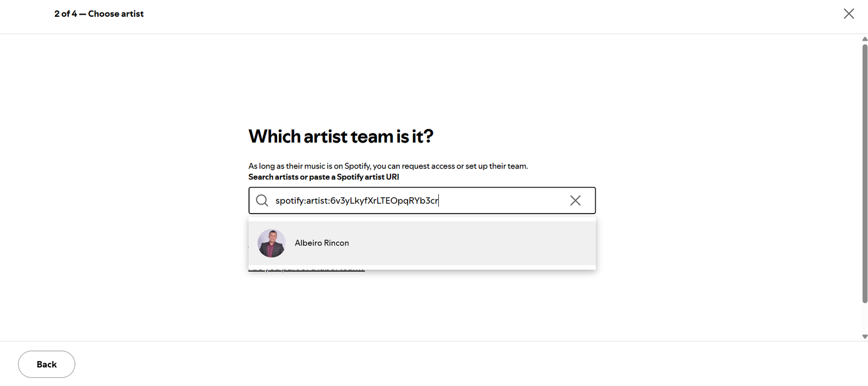This screenshot has width=868, height=386.
Task: Click the vertical scrollbar thumb
Action: 865,173
